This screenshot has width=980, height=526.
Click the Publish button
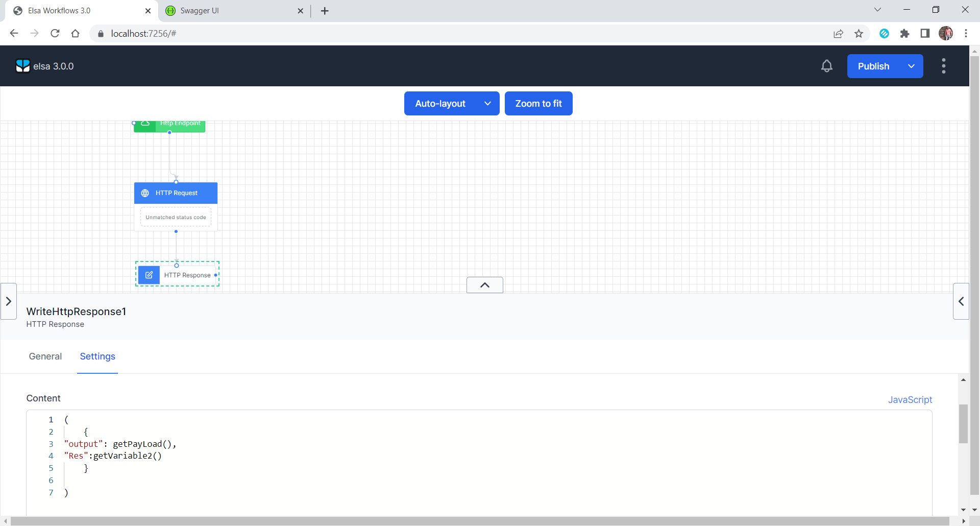click(873, 66)
